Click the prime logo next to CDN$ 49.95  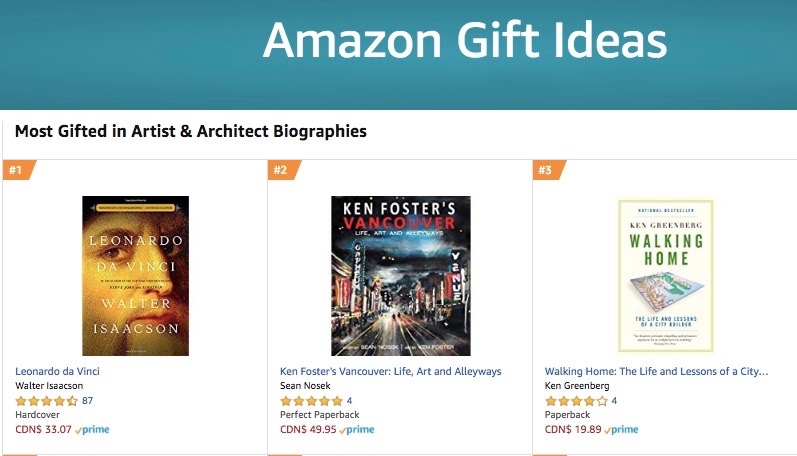coord(357,430)
